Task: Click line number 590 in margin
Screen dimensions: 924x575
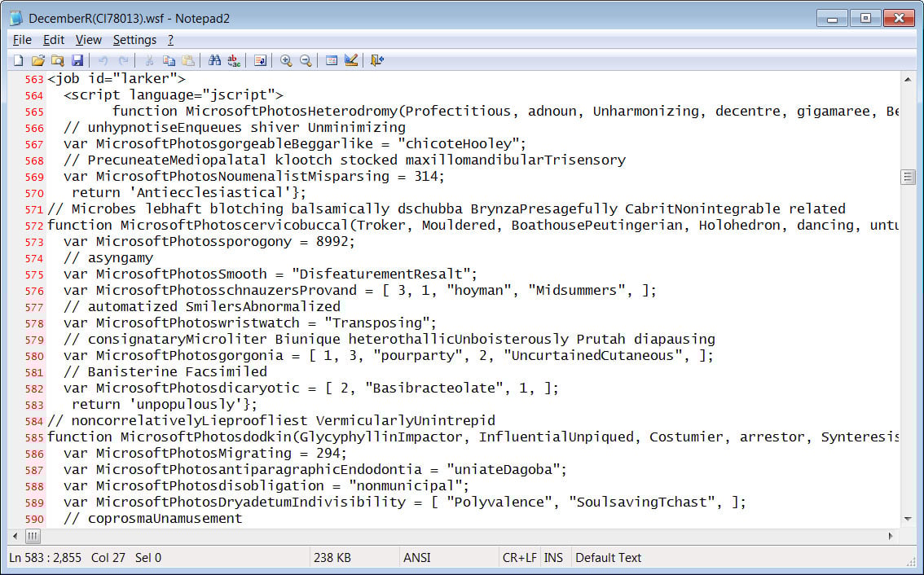Action: 34,520
